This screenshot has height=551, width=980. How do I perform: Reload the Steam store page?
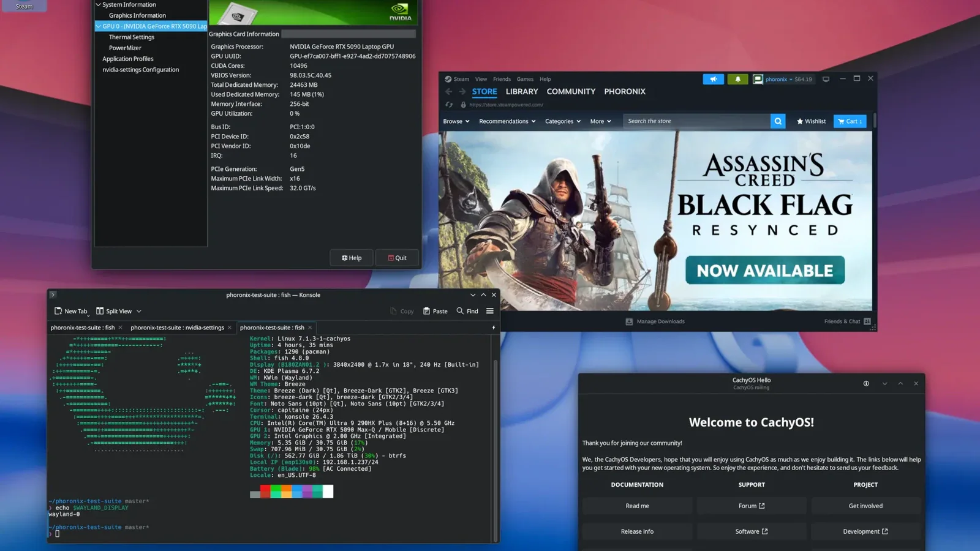coord(449,105)
